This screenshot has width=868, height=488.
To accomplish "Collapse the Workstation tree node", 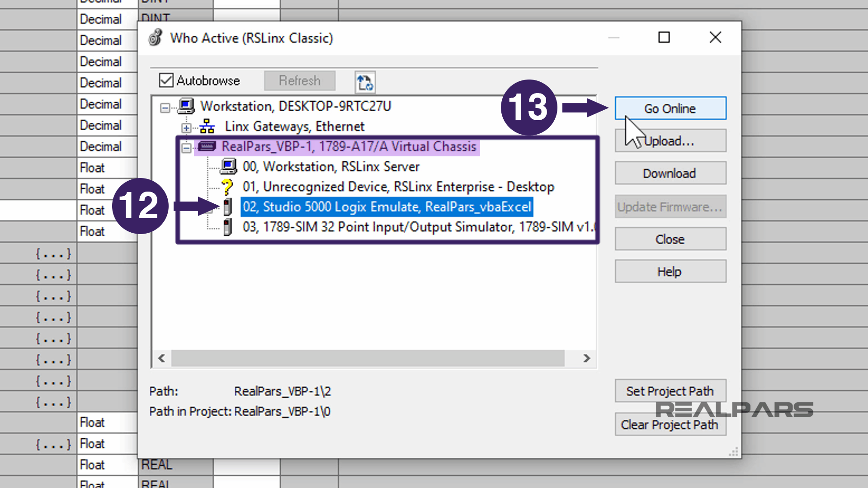I will click(165, 107).
